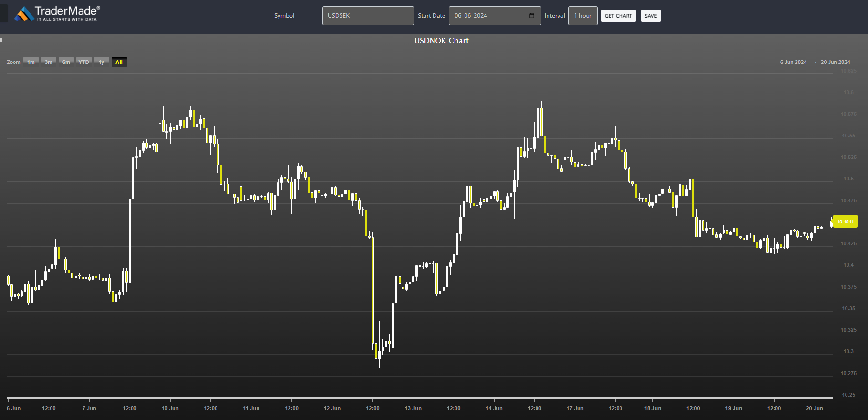Click the 10.5 y-axis price label
This screenshot has height=420, width=868.
[848, 178]
